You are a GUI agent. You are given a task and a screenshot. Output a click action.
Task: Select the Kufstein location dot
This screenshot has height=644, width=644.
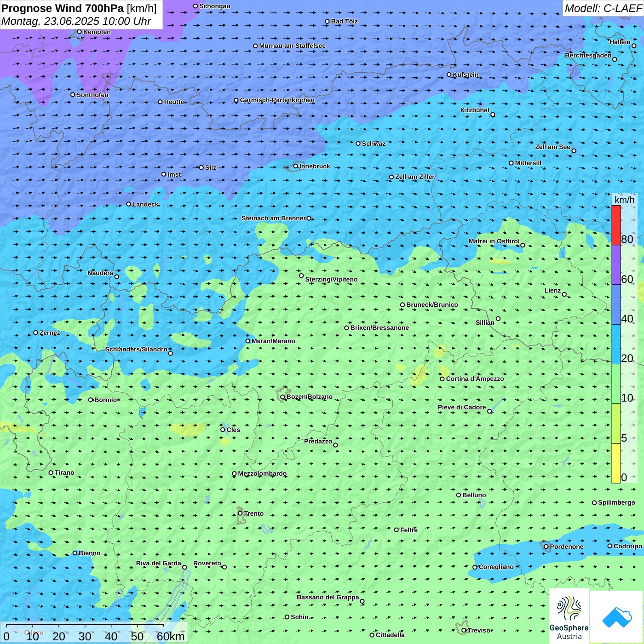[449, 75]
